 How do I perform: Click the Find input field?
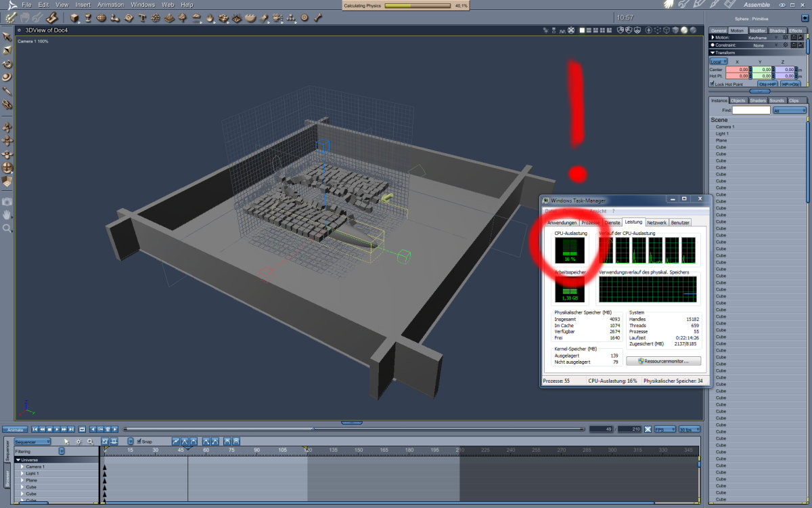[x=751, y=110]
